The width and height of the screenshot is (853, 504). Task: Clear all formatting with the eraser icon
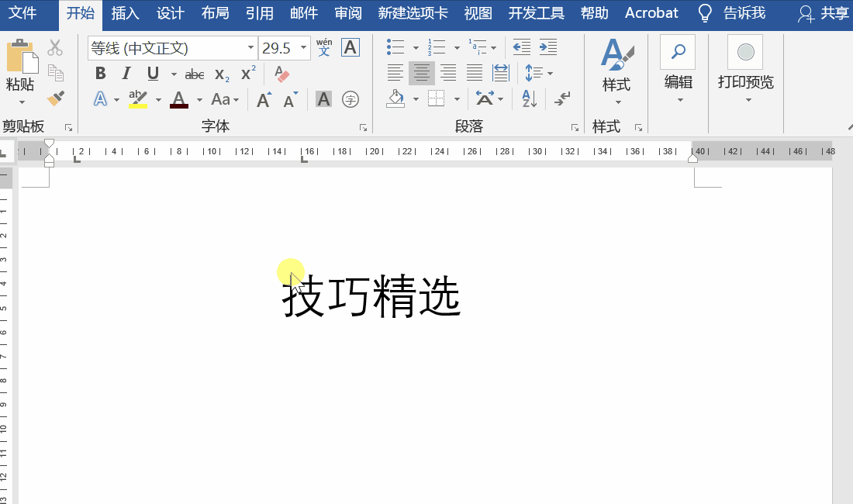tap(281, 73)
